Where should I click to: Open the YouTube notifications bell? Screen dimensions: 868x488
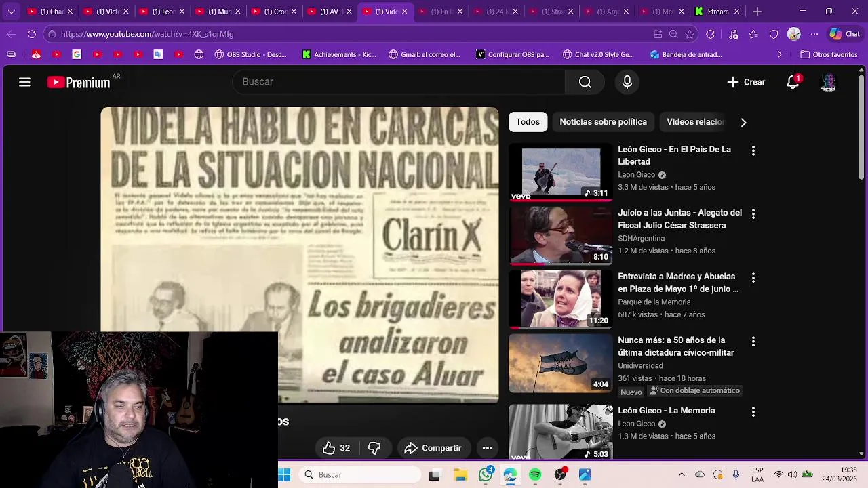coord(793,82)
